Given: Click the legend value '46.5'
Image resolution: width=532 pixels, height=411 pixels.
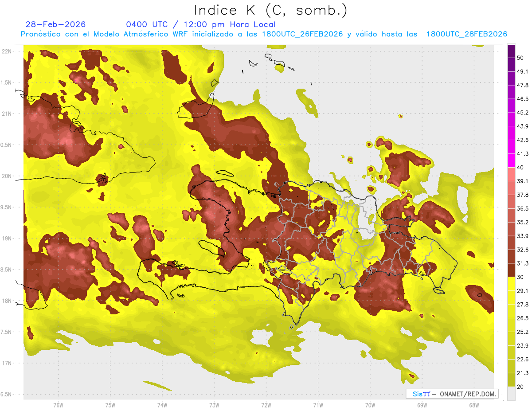Looking at the screenshot, I should tap(523, 99).
